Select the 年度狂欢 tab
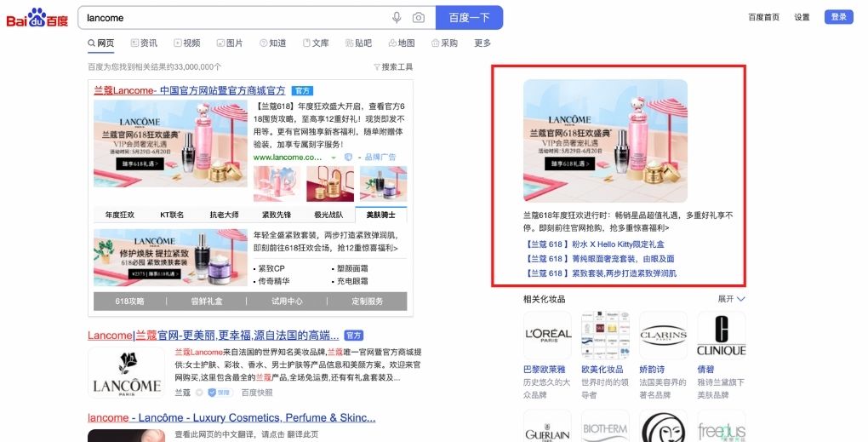The height and width of the screenshot is (442, 868). (120, 215)
